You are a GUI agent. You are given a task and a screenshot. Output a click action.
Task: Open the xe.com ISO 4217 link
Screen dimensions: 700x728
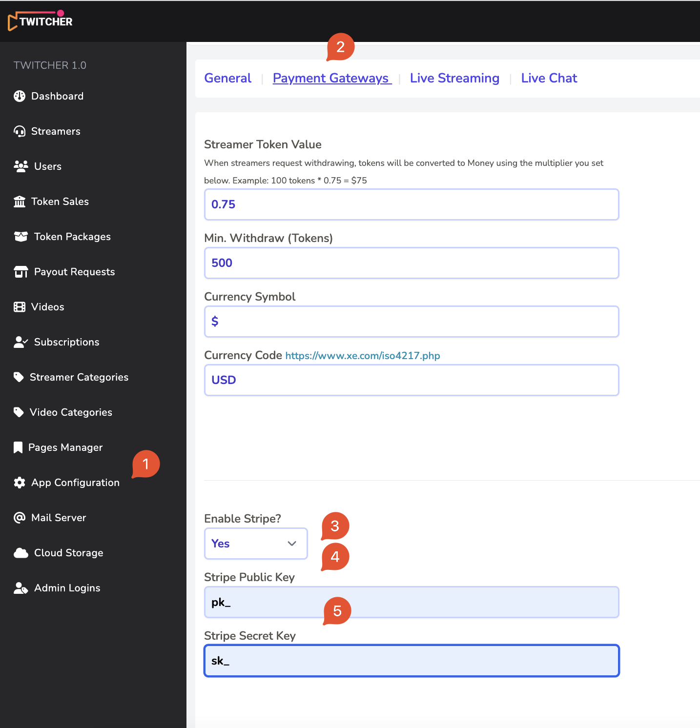(x=363, y=356)
